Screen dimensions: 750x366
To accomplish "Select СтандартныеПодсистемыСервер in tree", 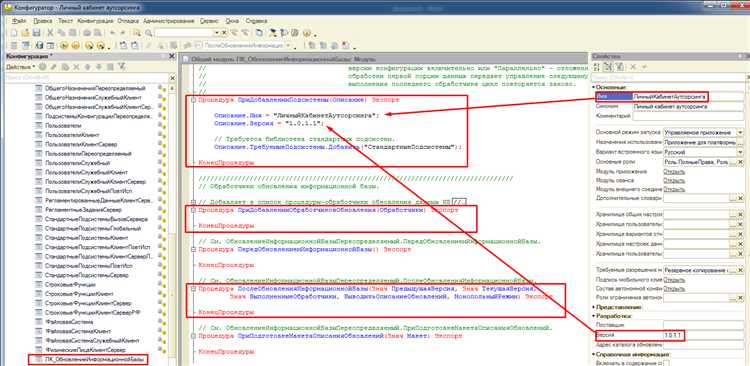I will (87, 276).
